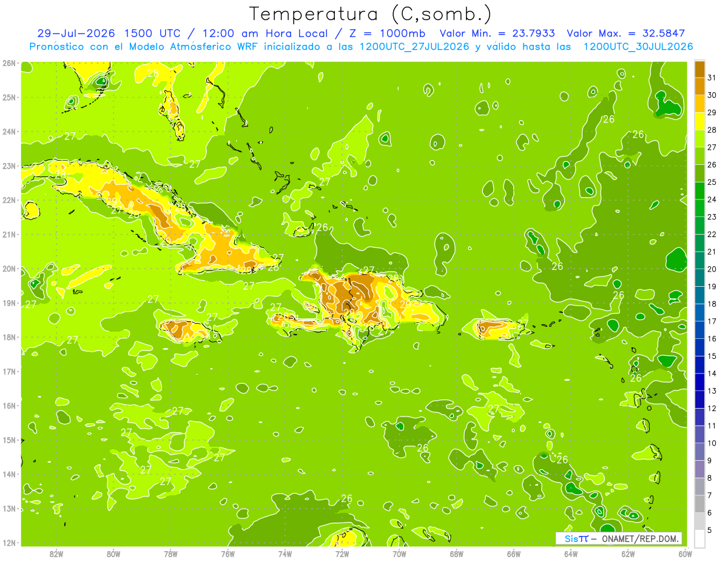Click the colorbar label 10
Image resolution: width=728 pixels, height=562 pixels.
pyautogui.click(x=712, y=443)
